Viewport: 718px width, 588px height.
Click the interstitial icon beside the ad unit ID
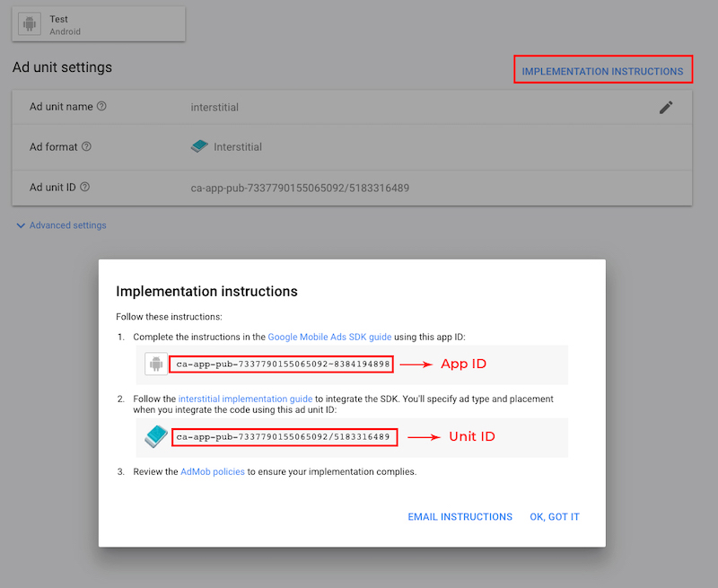(156, 436)
